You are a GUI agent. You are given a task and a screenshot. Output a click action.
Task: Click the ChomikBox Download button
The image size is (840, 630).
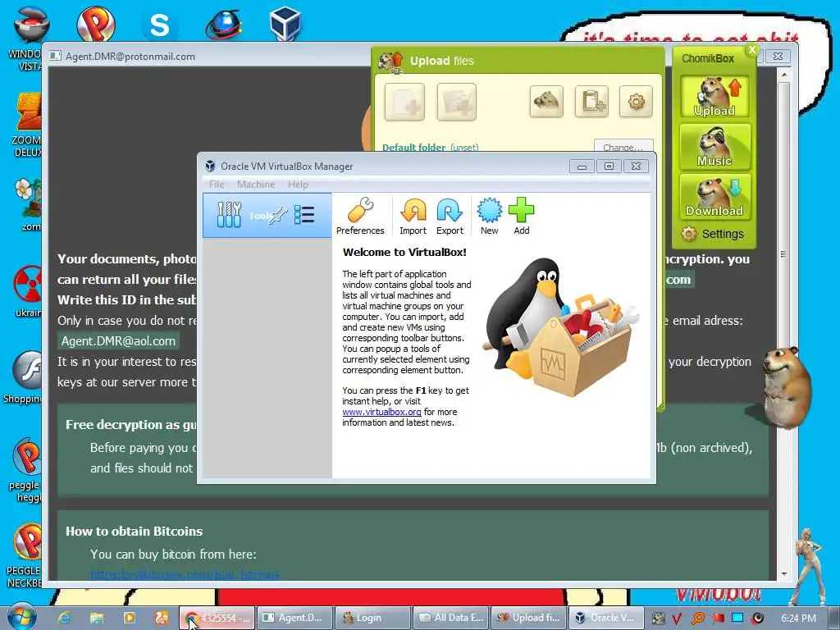pyautogui.click(x=714, y=197)
